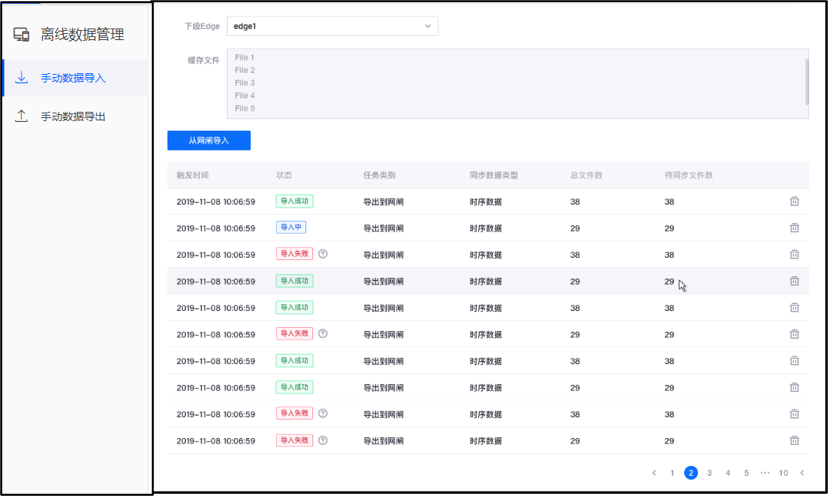Click the pagination ellipsis to jump pages
The height and width of the screenshot is (496, 828).
pyautogui.click(x=765, y=473)
